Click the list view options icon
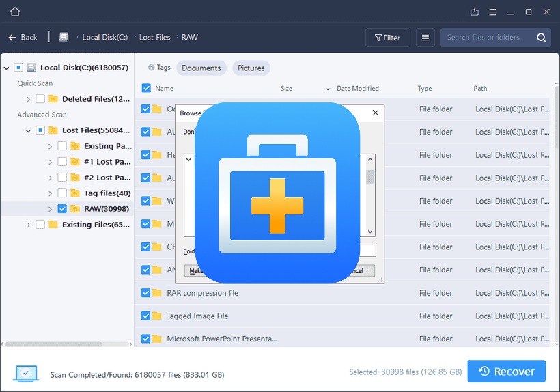 coord(425,38)
